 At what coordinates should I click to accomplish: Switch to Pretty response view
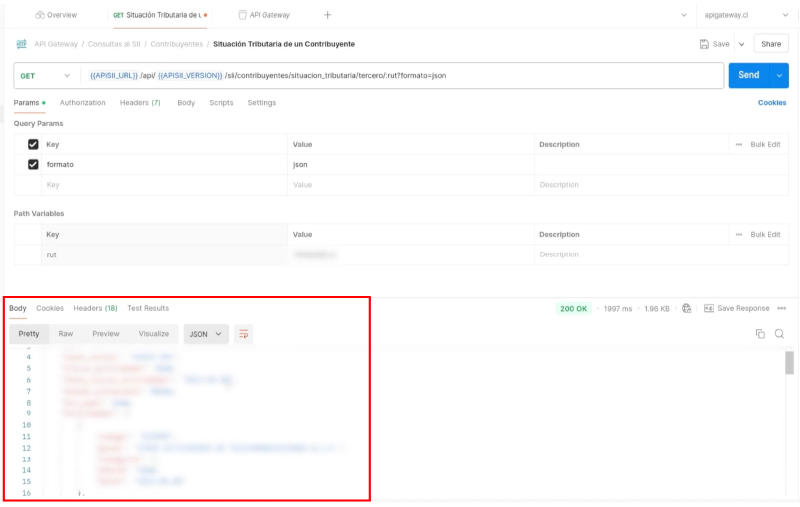point(29,335)
